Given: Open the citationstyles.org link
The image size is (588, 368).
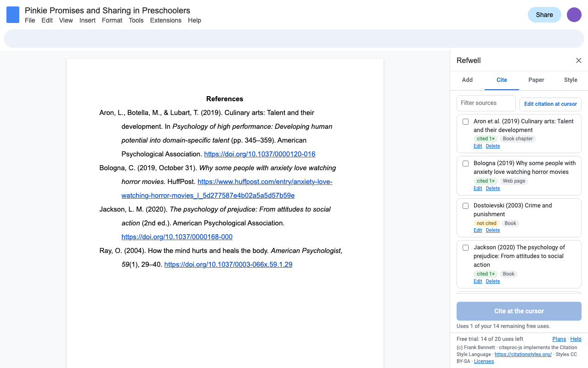Looking at the screenshot, I should coord(523,355).
